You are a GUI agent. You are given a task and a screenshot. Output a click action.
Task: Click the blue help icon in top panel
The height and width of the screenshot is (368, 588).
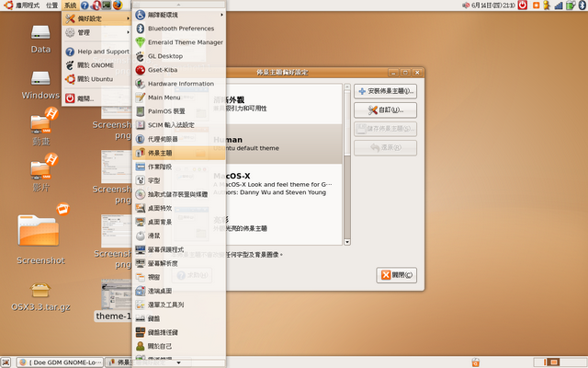tap(85, 6)
